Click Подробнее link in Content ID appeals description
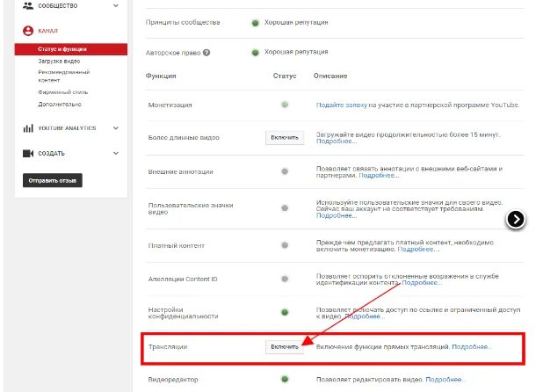Viewport: 543px width, 392px height. (422, 282)
